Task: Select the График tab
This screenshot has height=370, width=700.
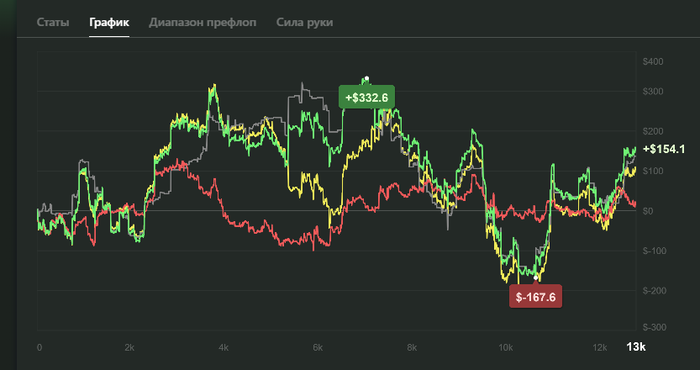Action: (x=109, y=22)
